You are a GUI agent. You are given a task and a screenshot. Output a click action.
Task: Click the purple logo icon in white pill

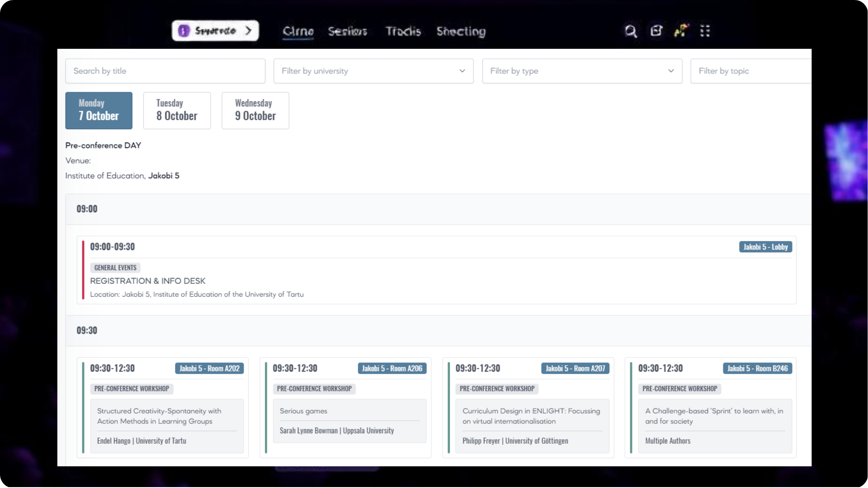tap(184, 31)
